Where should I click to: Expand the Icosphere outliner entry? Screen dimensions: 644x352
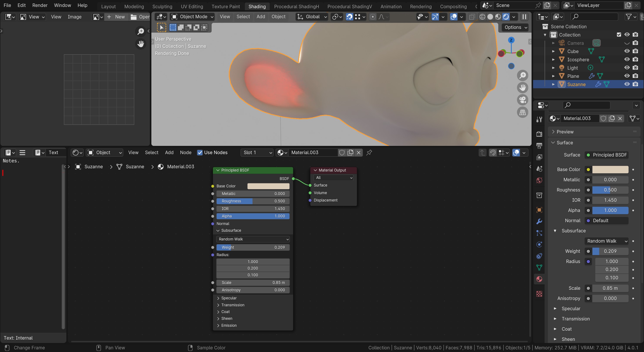[x=554, y=60]
